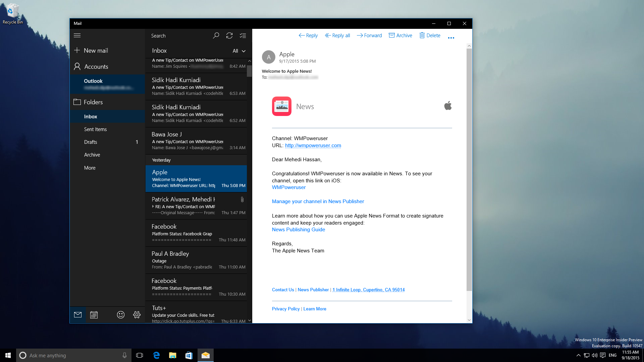Open the WMPoweruser channel link

[x=289, y=187]
